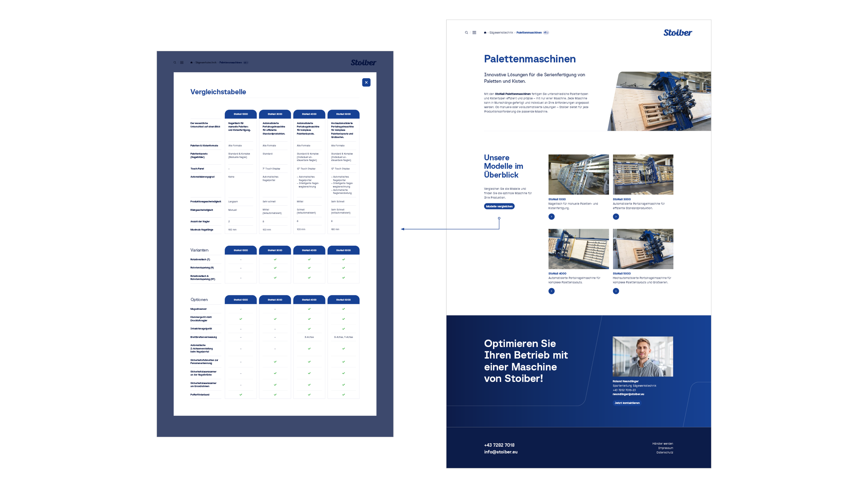Click the search icon on the Palettenmaschinen page
This screenshot has width=868, height=488.
click(467, 33)
